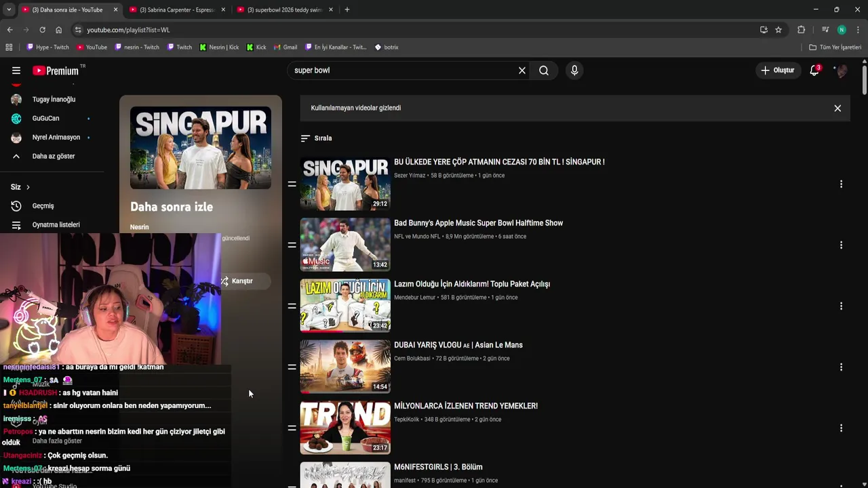The height and width of the screenshot is (488, 868).
Task: Clear the search box with the X icon
Action: click(522, 70)
